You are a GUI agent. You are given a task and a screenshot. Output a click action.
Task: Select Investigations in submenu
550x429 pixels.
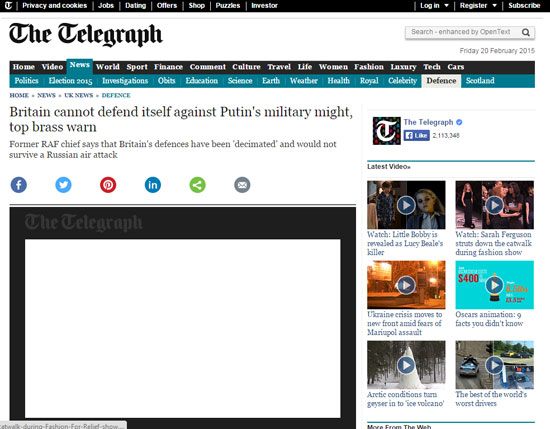coord(125,81)
